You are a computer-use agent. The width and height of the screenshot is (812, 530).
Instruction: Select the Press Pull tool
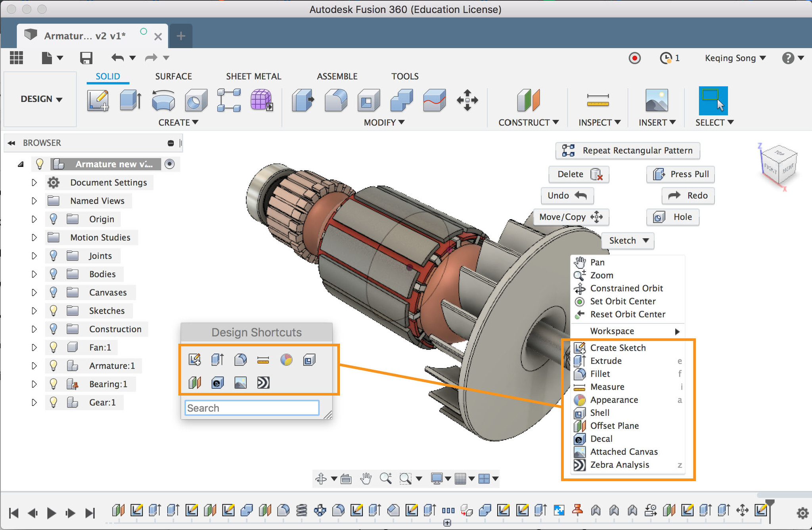(682, 174)
